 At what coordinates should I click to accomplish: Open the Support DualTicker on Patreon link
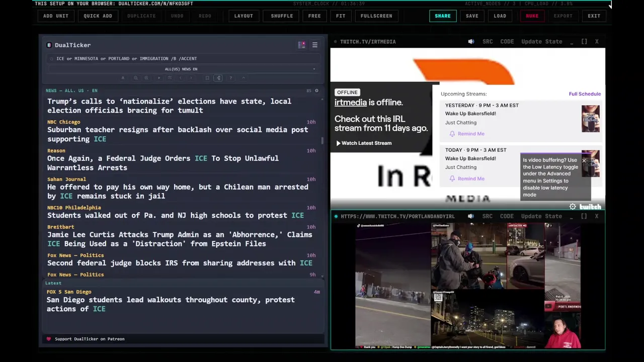coord(90,339)
